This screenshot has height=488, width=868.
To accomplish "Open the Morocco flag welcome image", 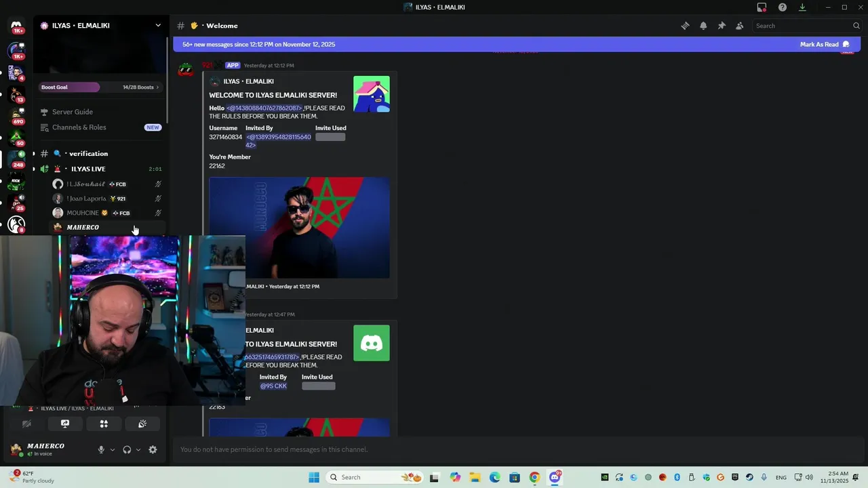I will point(299,228).
